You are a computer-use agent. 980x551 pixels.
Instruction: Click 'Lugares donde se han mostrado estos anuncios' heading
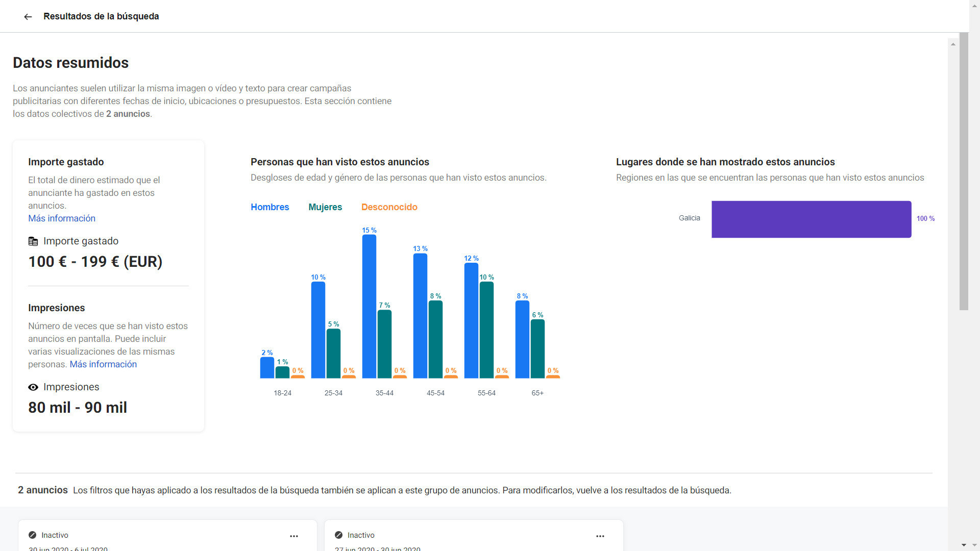(725, 162)
